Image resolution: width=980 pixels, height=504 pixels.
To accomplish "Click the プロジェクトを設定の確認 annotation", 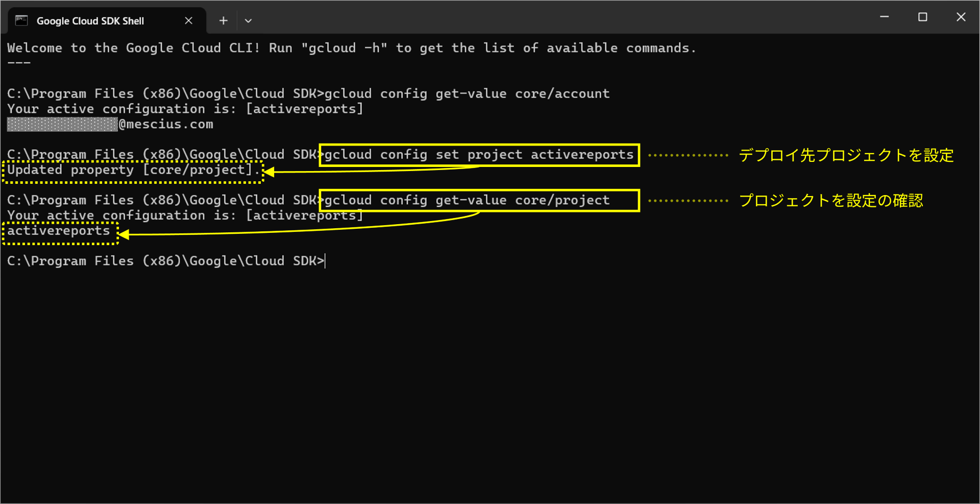I will click(831, 201).
